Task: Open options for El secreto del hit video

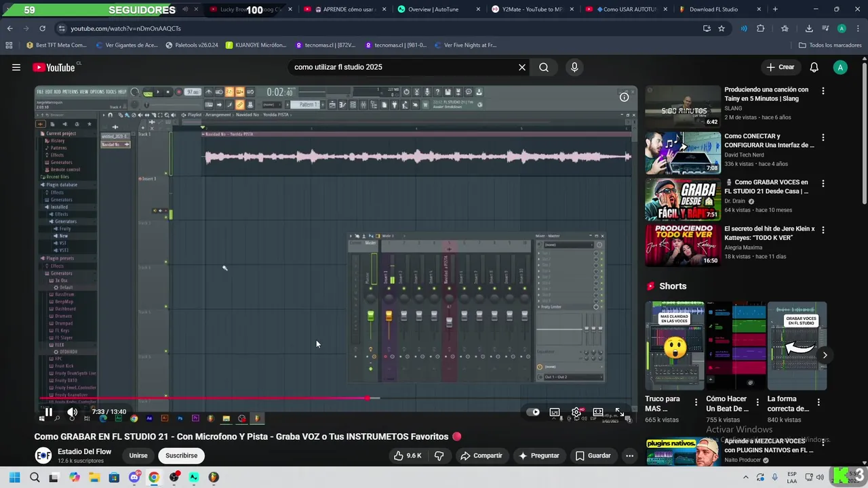Action: 823,230
